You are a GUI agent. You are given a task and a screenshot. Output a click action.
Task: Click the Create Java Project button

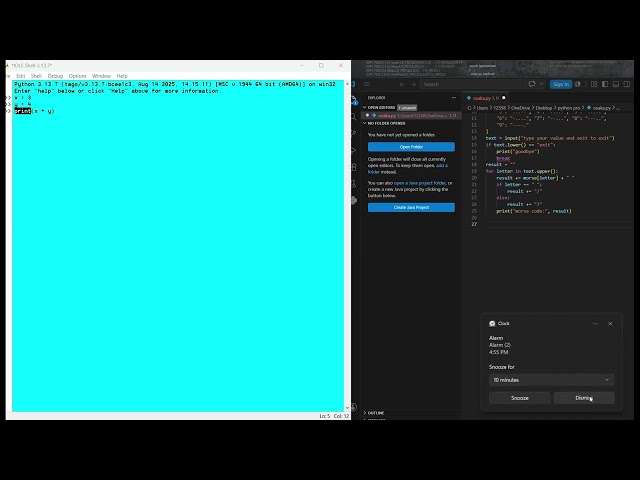411,207
